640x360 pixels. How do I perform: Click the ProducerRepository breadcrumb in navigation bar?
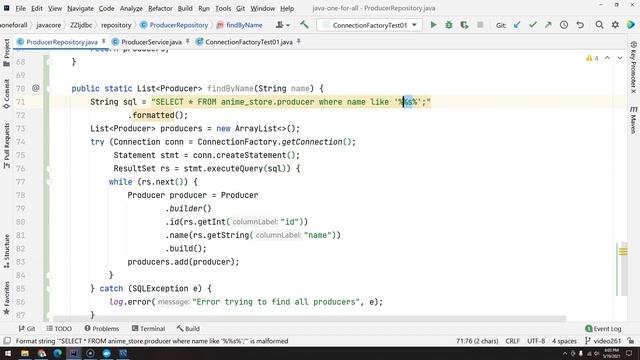coord(174,25)
